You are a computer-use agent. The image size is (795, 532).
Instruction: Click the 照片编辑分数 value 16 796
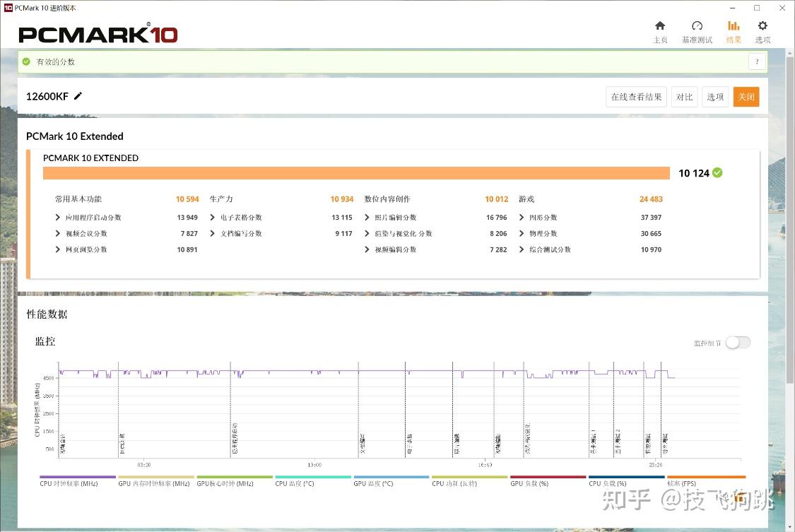click(496, 218)
